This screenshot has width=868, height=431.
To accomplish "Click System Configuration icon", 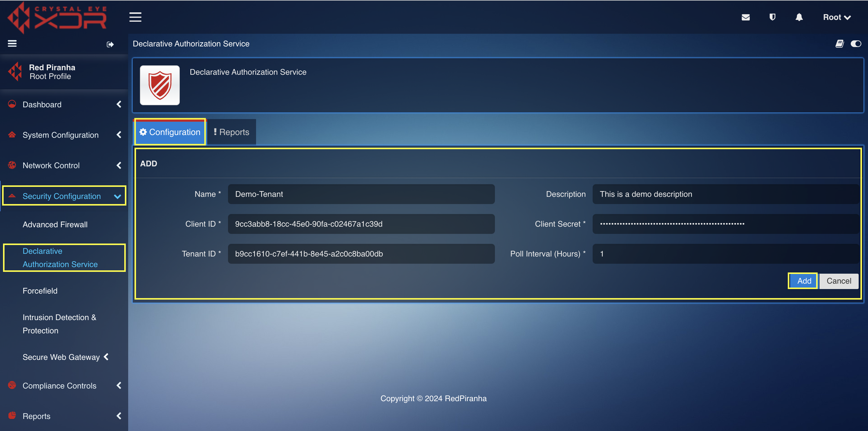I will click(x=12, y=135).
